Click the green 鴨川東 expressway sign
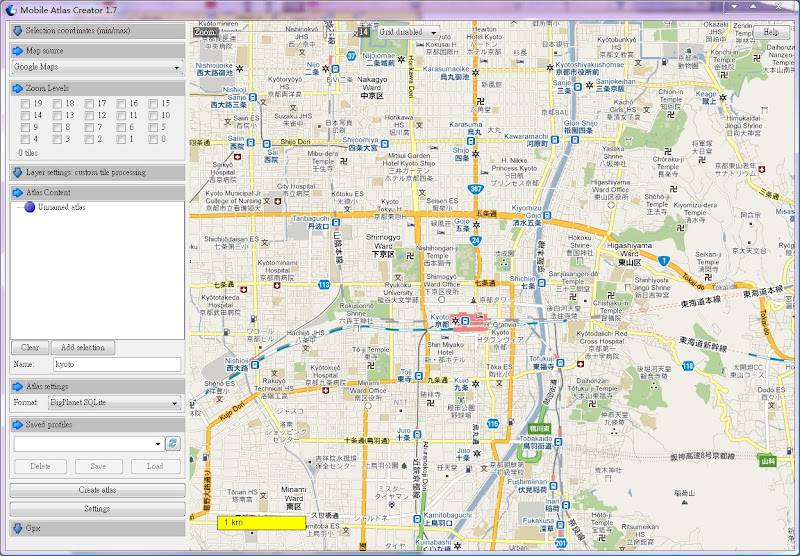 540,428
